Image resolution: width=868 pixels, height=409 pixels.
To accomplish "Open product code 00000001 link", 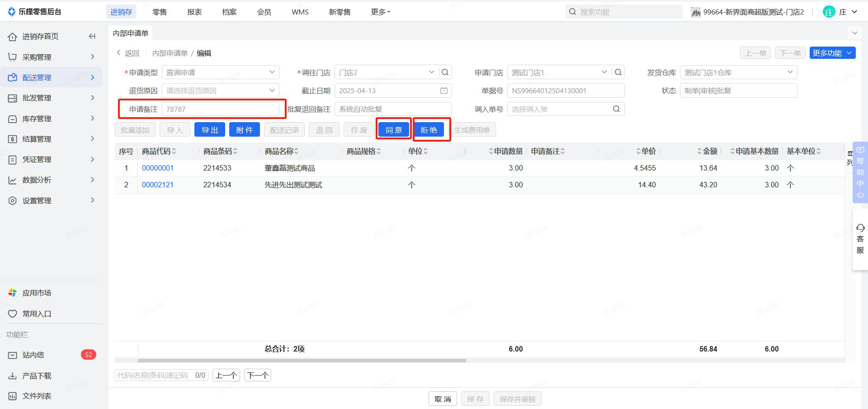I will pyautogui.click(x=158, y=168).
